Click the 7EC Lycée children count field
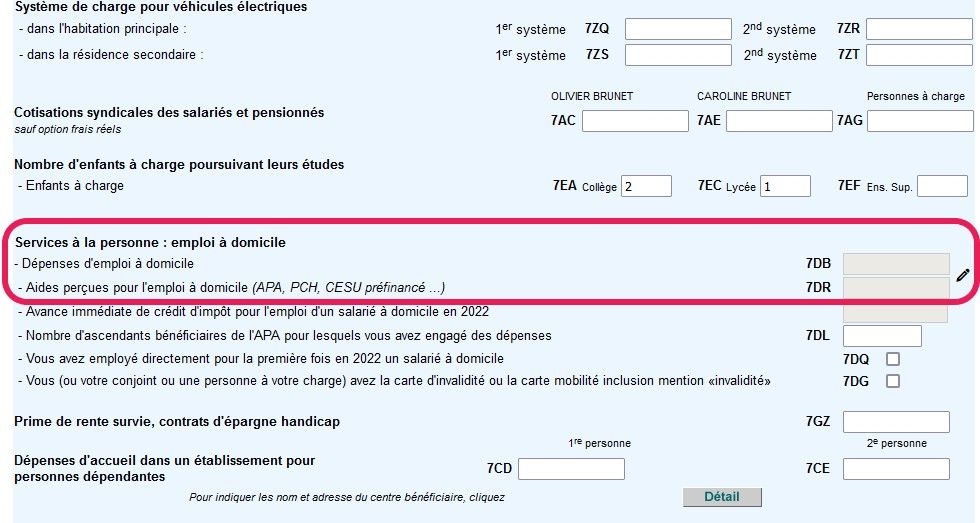Viewport: 980px width, 523px height. pyautogui.click(x=785, y=186)
